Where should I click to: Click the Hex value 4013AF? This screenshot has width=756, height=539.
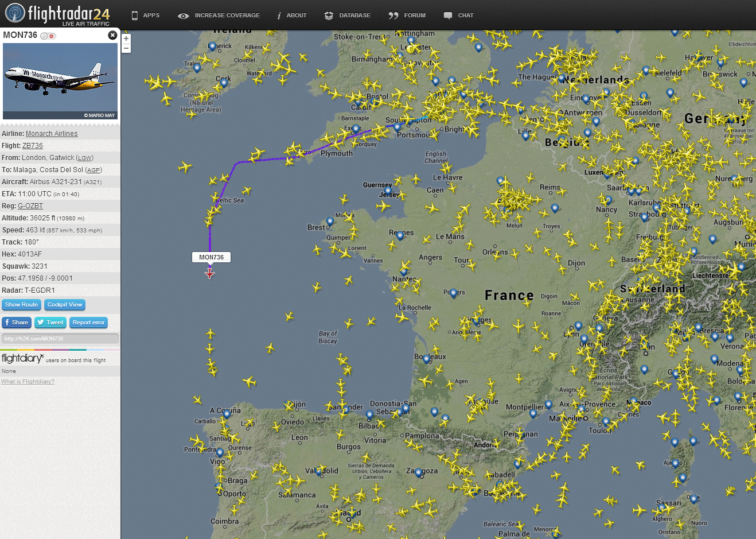coord(30,254)
